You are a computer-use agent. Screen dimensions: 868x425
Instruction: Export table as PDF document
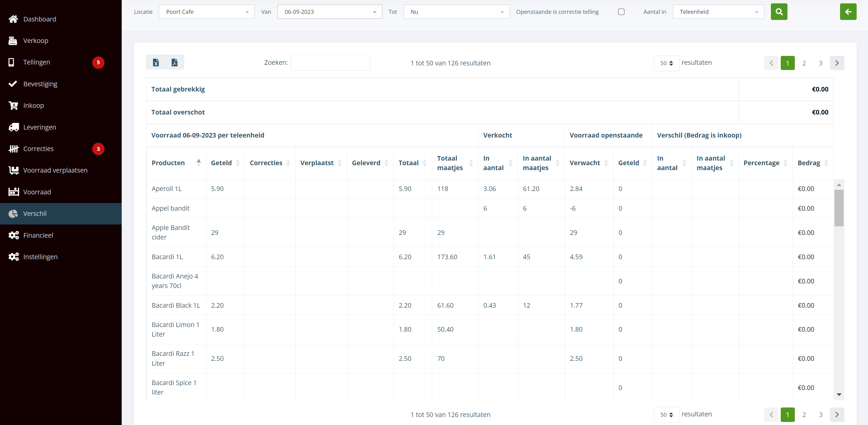click(175, 62)
